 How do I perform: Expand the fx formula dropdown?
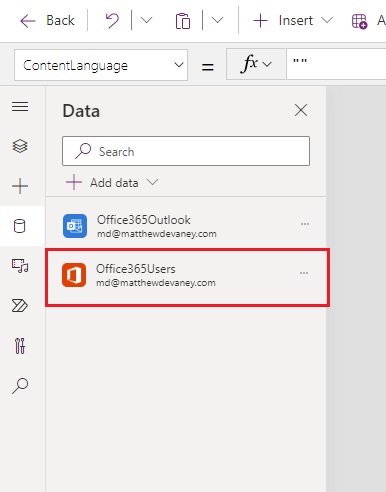pyautogui.click(x=256, y=64)
